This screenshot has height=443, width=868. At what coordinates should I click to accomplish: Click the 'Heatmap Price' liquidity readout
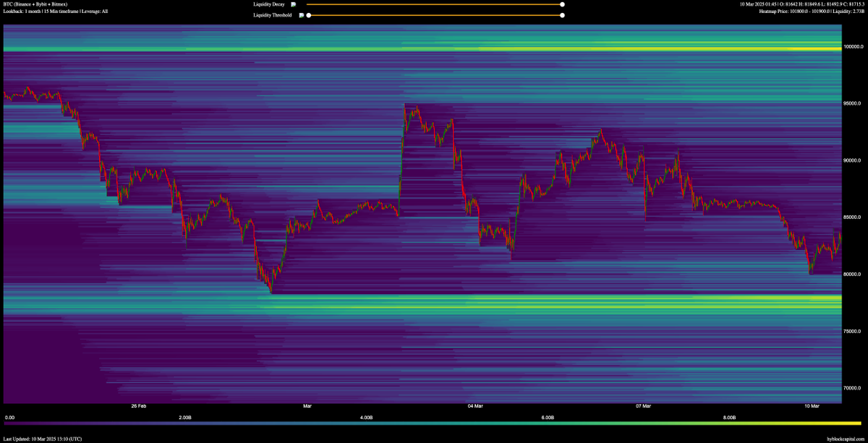click(812, 12)
